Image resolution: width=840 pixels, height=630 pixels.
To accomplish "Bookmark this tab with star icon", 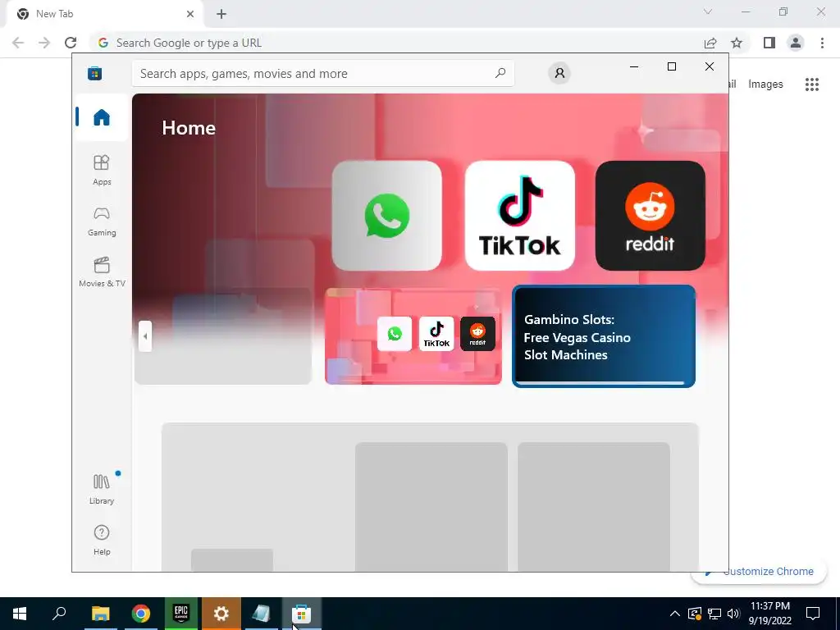I will pyautogui.click(x=737, y=43).
